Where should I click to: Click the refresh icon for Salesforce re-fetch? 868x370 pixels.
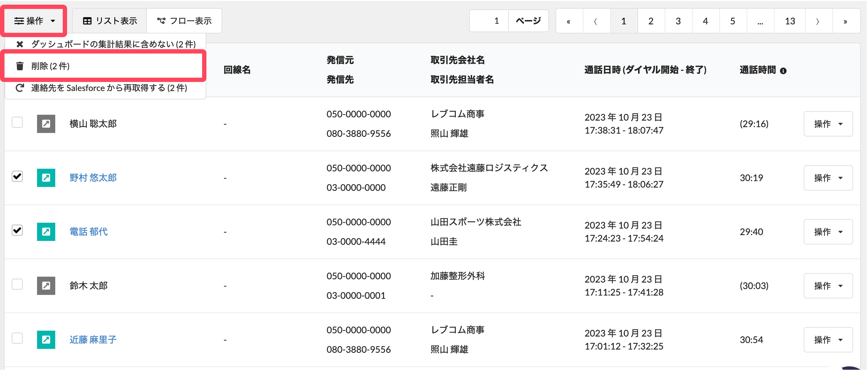(20, 88)
